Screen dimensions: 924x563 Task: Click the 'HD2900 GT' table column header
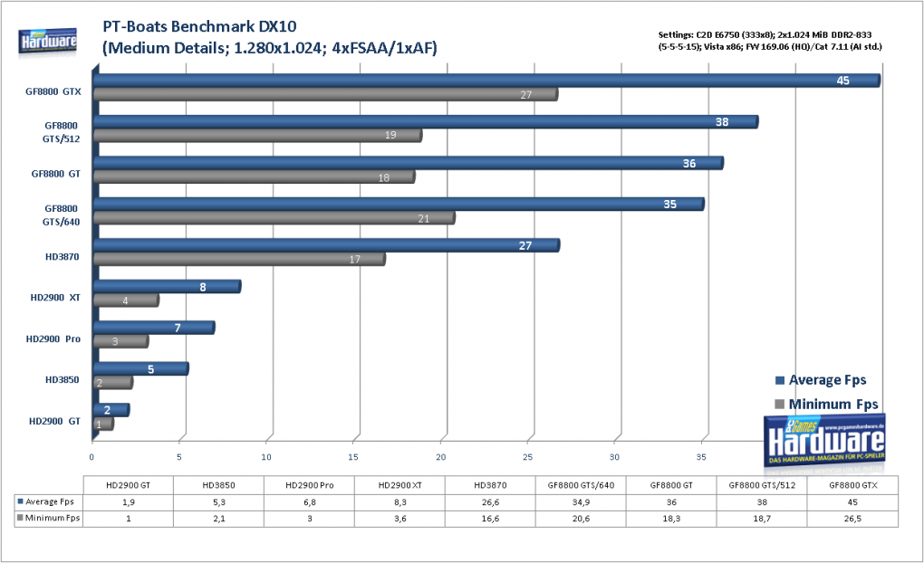click(x=129, y=485)
